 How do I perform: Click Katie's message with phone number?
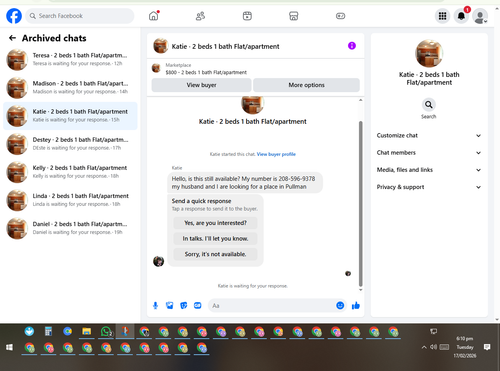[245, 182]
